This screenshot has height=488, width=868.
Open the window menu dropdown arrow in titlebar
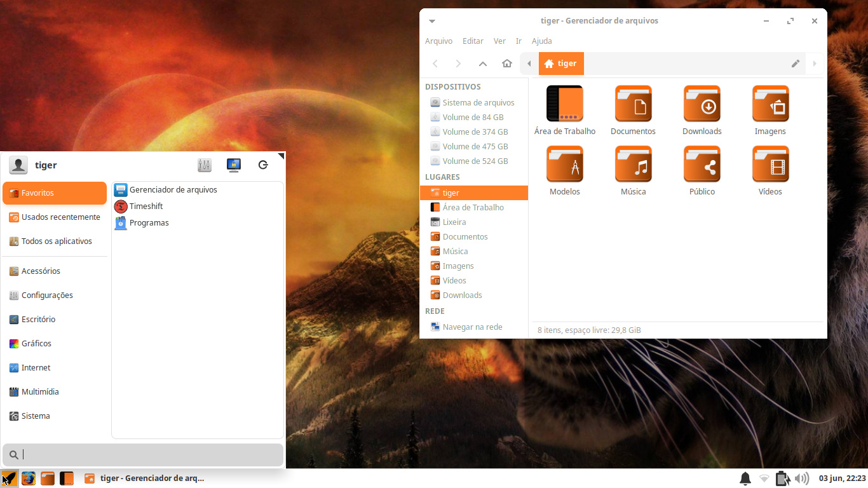tap(432, 21)
